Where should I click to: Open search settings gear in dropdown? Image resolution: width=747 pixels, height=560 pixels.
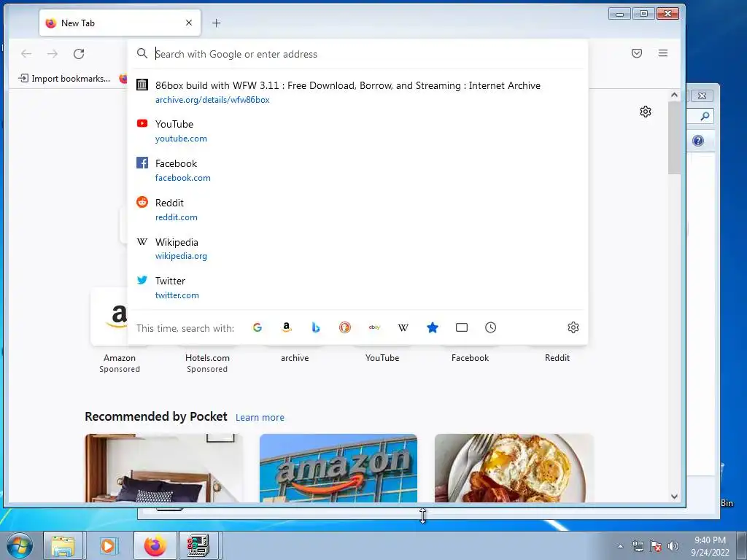click(x=573, y=327)
